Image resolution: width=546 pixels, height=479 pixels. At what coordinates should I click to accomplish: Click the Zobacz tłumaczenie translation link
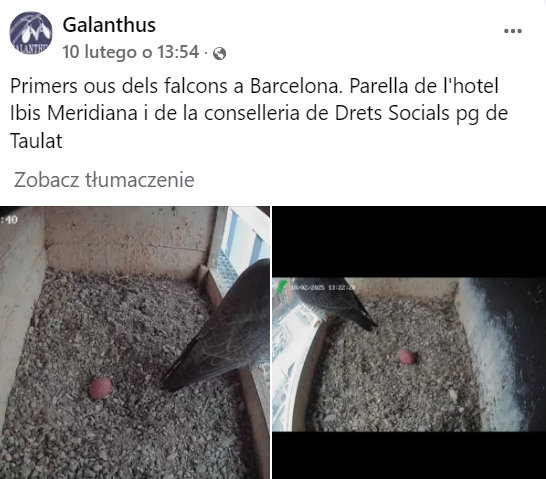tap(104, 180)
